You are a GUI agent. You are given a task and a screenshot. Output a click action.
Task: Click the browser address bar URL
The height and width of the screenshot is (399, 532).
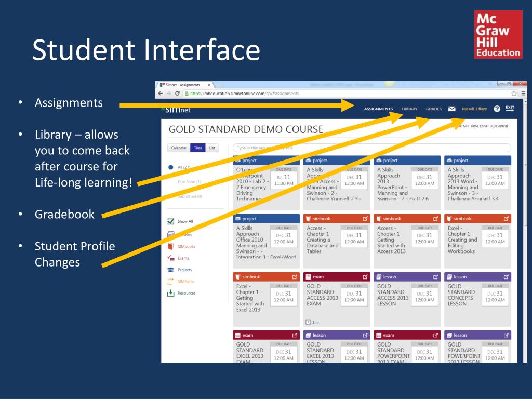click(x=244, y=94)
